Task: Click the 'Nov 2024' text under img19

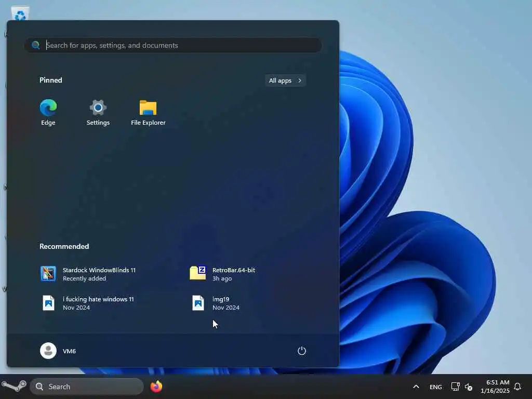Action: [226, 308]
